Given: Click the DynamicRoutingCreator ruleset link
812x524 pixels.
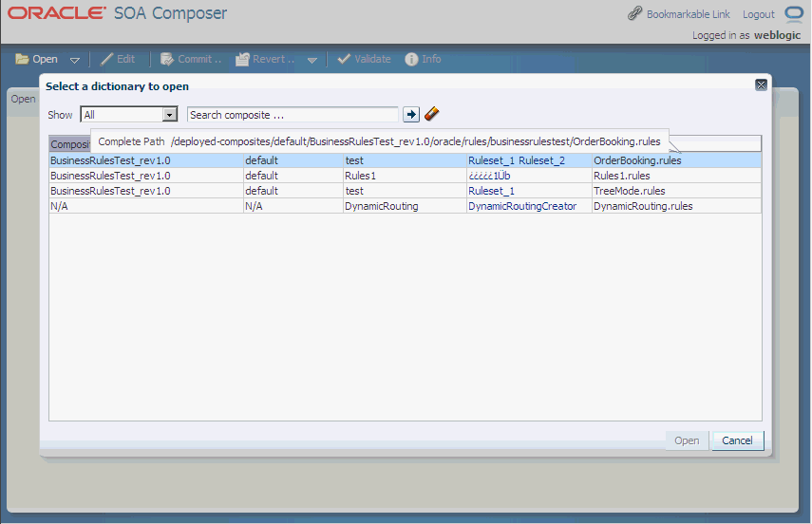Looking at the screenshot, I should 522,206.
